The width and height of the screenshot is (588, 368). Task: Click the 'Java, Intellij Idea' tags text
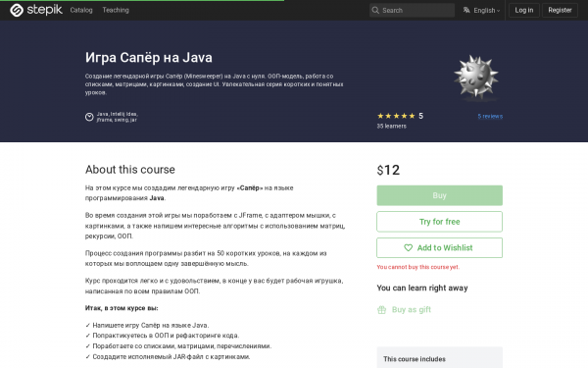[117, 117]
